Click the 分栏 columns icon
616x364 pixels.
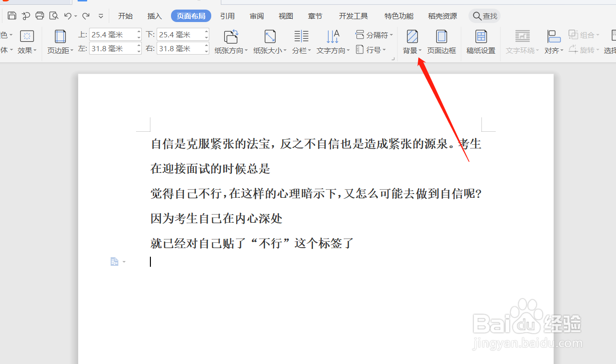click(x=301, y=36)
